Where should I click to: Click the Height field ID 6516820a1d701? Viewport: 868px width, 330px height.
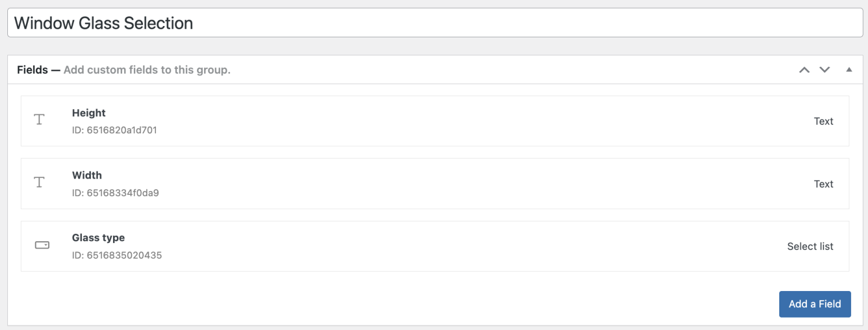pos(115,131)
